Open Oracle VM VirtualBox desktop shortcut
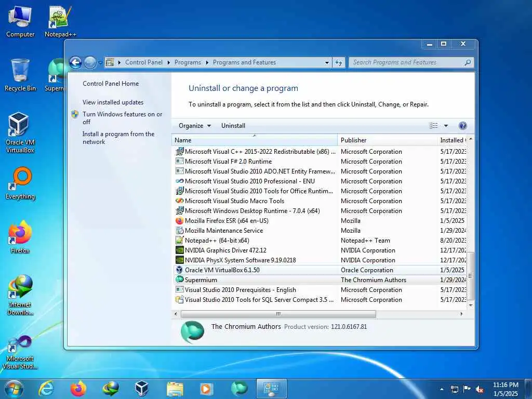532x399 pixels. (x=20, y=132)
